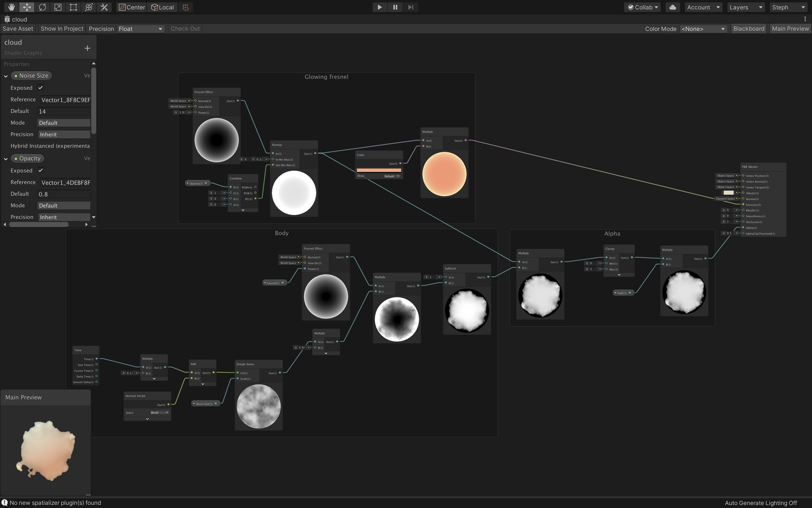Screen dimensions: 812x508
Task: Click Save Asset button
Action: tap(18, 29)
